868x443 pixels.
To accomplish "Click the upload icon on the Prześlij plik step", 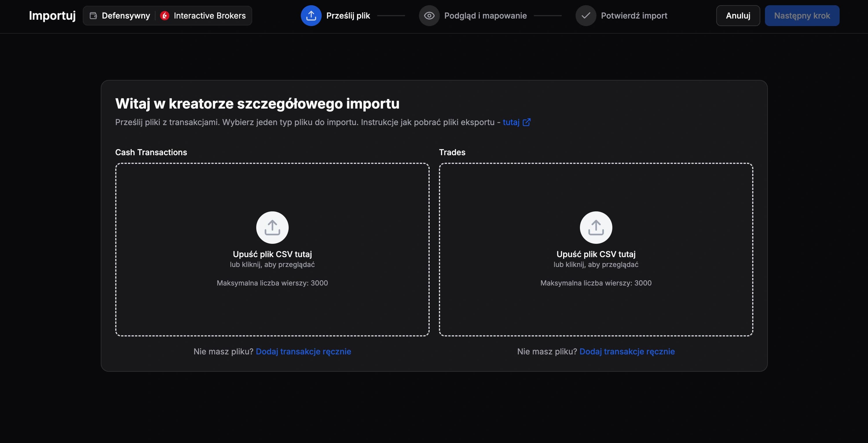I will [x=311, y=16].
